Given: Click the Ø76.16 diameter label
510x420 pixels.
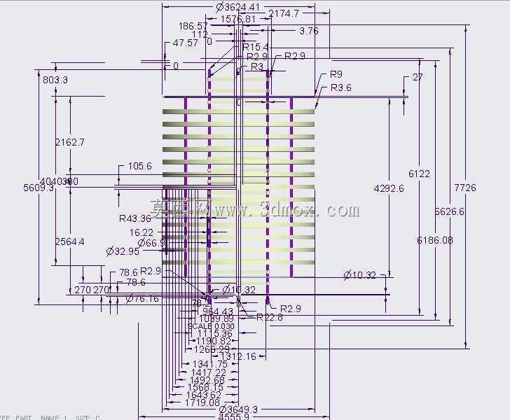Looking at the screenshot, I should [142, 298].
